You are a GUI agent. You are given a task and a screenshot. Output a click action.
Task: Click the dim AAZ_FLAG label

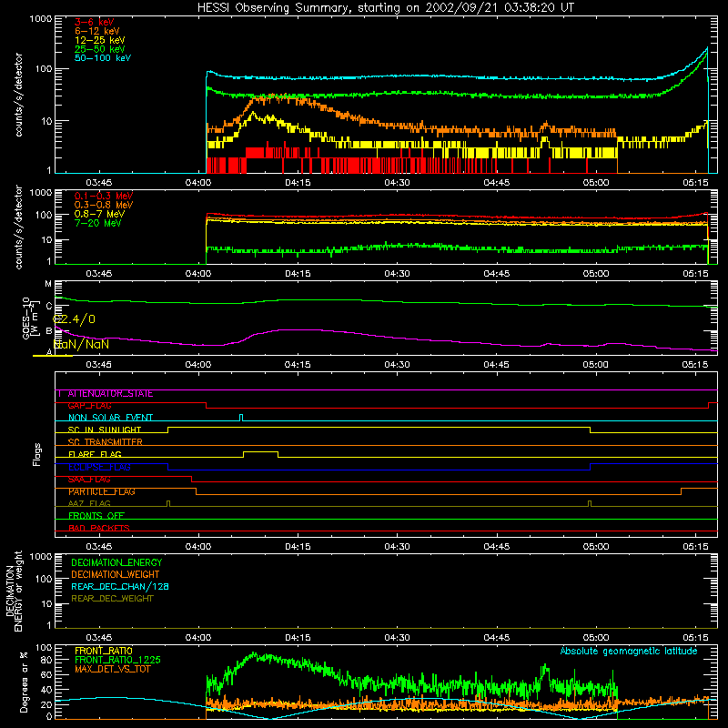tap(89, 504)
